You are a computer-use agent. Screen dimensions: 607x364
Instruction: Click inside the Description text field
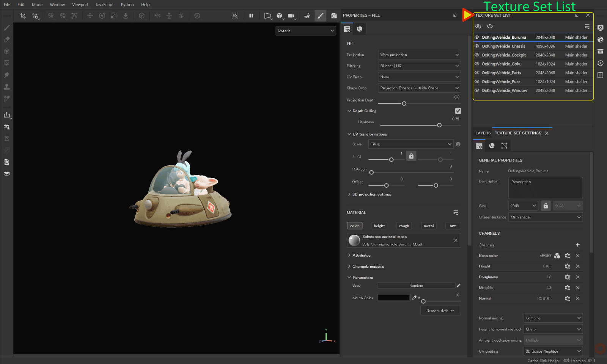click(545, 188)
